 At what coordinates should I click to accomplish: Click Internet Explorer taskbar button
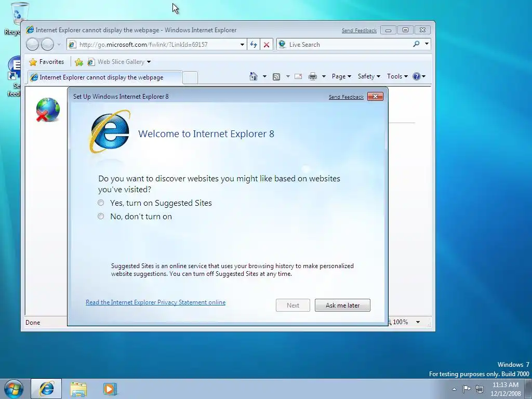46,389
